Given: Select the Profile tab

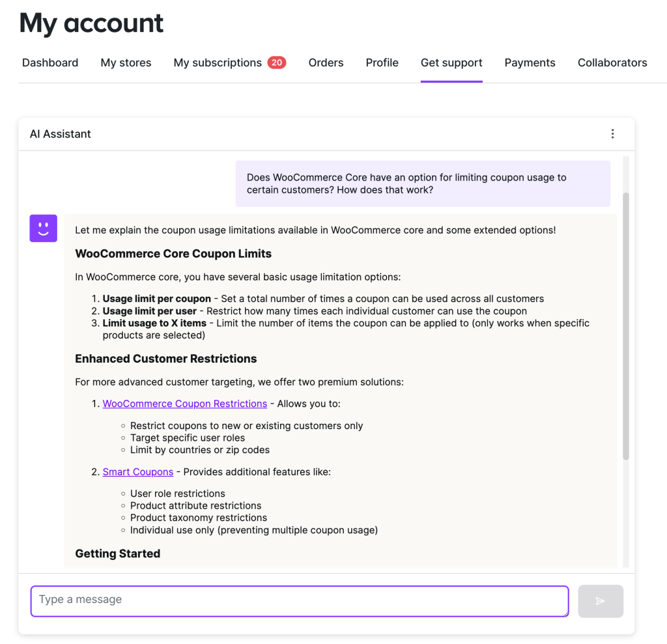Looking at the screenshot, I should [382, 63].
